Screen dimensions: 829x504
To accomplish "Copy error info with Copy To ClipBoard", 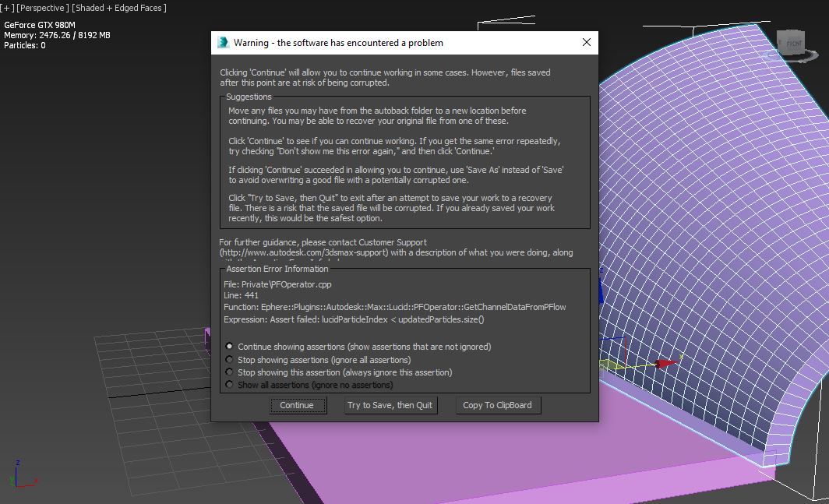I will [x=497, y=405].
